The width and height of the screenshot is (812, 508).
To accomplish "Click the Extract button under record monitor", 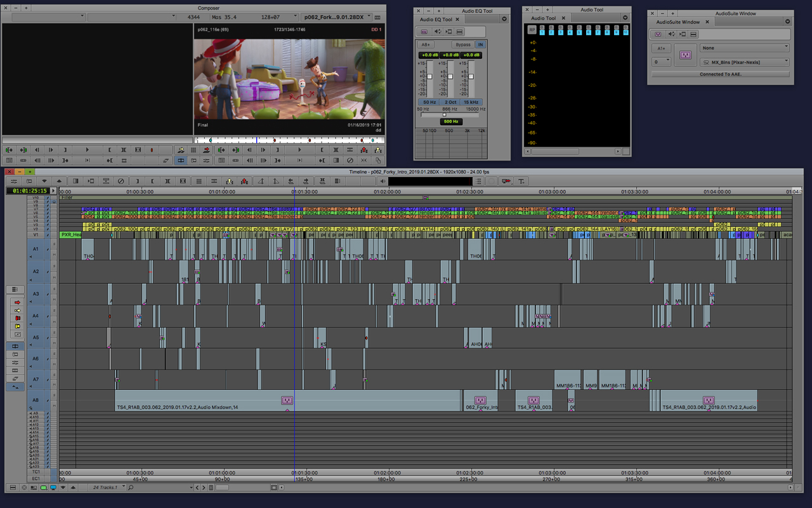I will pos(377,150).
